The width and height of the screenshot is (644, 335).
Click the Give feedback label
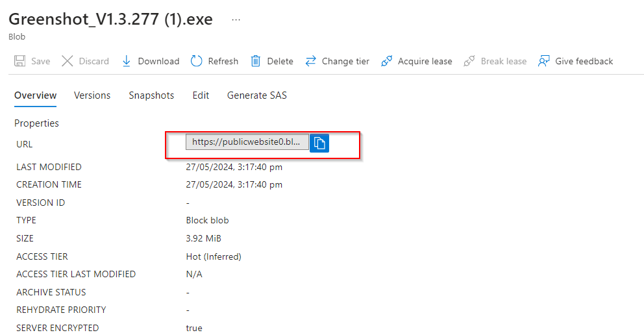click(x=584, y=61)
